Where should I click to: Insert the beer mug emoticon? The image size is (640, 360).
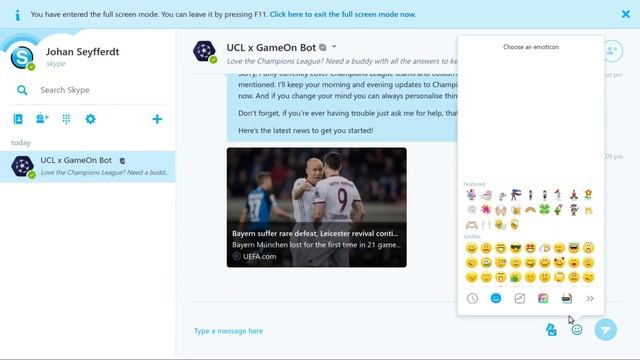point(516,210)
